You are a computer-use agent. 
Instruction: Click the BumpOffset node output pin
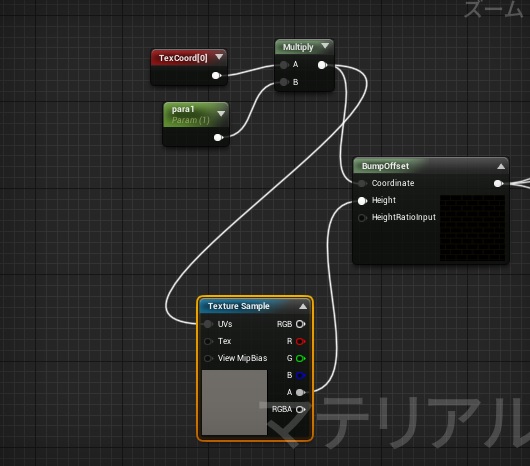[x=498, y=183]
